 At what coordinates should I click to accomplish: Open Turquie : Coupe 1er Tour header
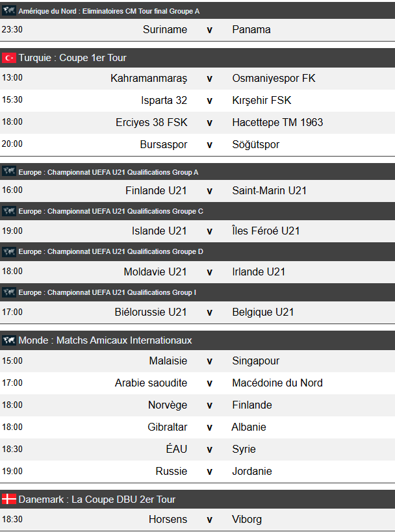coord(73,58)
